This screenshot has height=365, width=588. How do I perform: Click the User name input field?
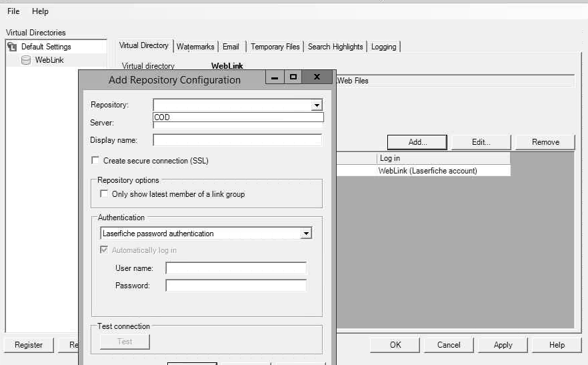pyautogui.click(x=236, y=268)
